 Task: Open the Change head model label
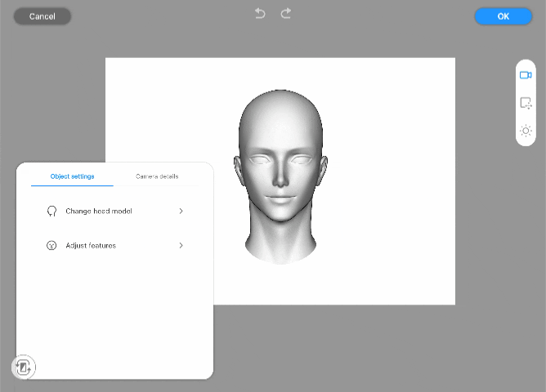pos(99,212)
